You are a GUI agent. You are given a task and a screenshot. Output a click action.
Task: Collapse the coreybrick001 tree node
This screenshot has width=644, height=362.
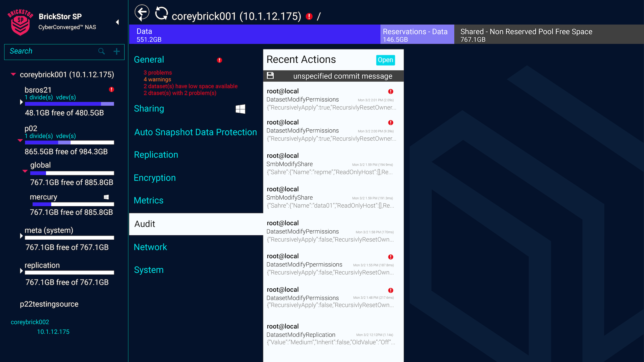click(13, 74)
